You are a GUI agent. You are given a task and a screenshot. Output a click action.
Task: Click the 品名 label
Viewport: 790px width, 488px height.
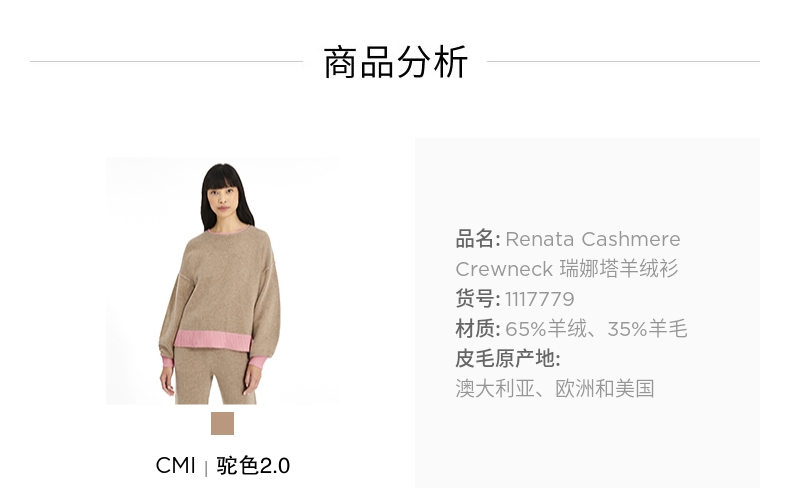(475, 239)
